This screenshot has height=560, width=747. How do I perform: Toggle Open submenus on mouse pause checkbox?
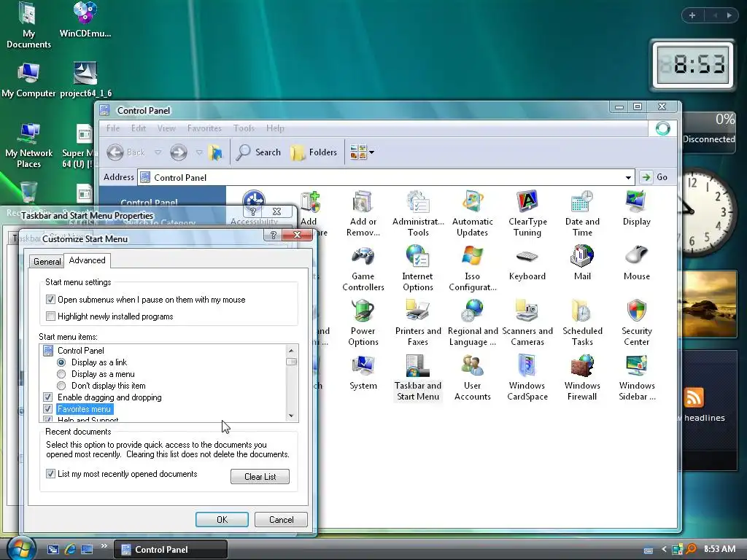point(50,300)
